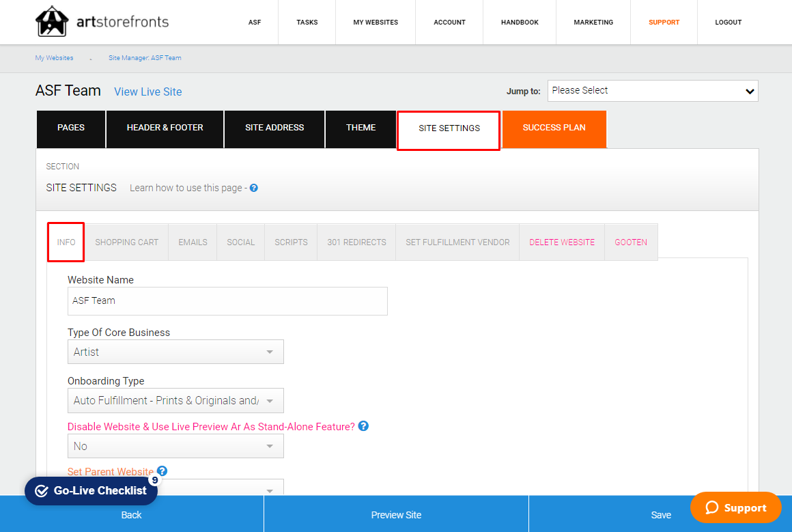This screenshot has height=532, width=792.
Task: Open the Handbook menu item
Action: pyautogui.click(x=520, y=23)
